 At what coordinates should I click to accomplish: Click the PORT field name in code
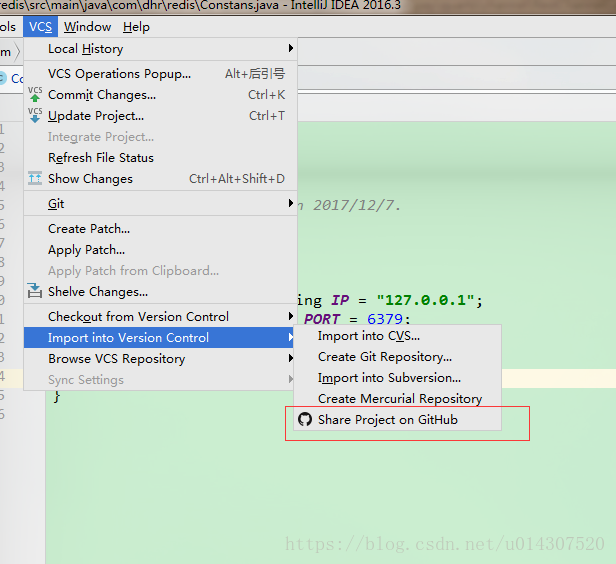[322, 319]
